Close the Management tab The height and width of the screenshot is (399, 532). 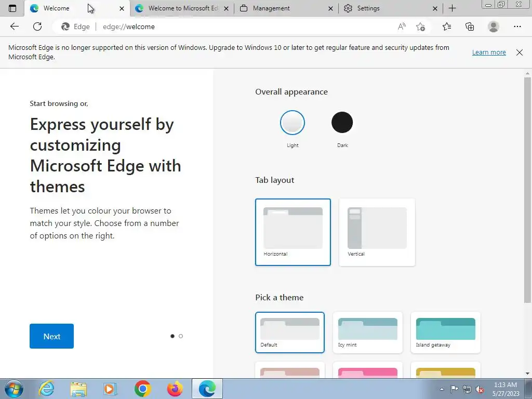330,8
